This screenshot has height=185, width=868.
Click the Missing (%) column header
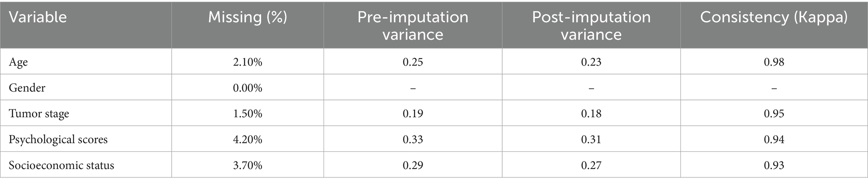[248, 17]
